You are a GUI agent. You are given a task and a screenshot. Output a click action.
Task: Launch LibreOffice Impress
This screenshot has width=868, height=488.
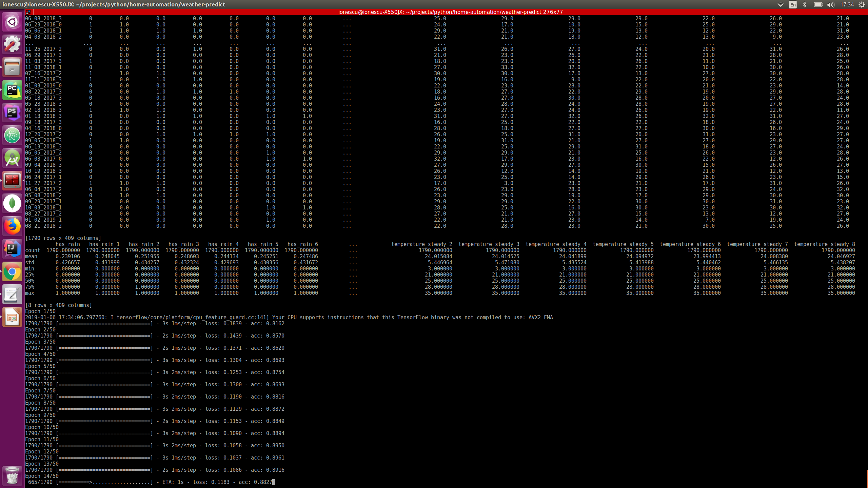click(x=12, y=317)
